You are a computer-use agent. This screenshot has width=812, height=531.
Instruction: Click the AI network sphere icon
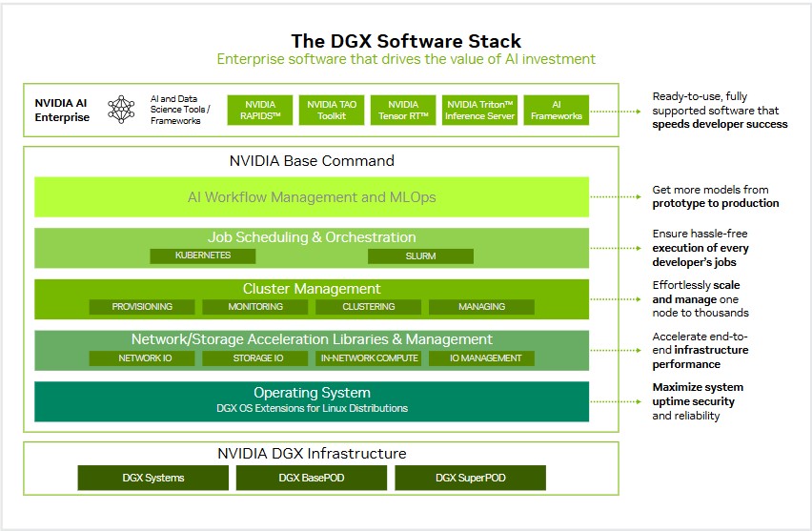click(x=121, y=110)
